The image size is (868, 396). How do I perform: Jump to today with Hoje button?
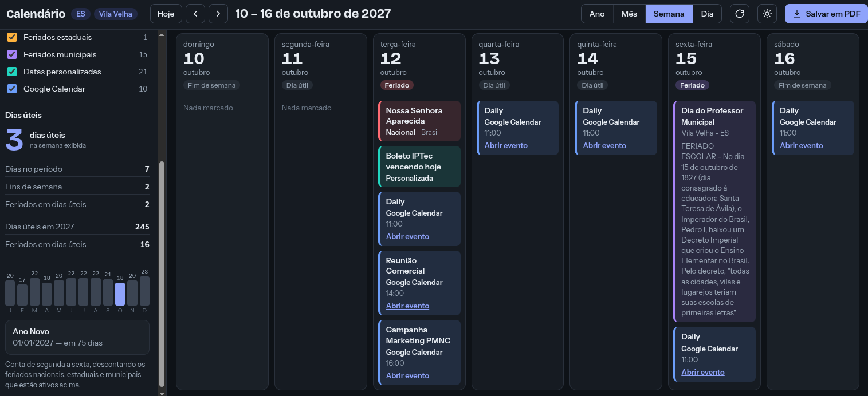click(166, 14)
